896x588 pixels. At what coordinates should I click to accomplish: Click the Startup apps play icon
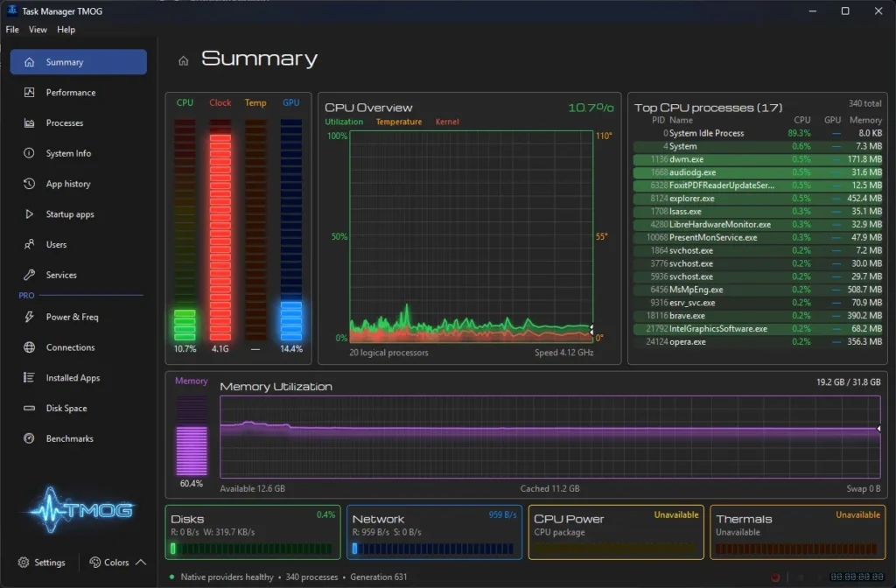(29, 214)
